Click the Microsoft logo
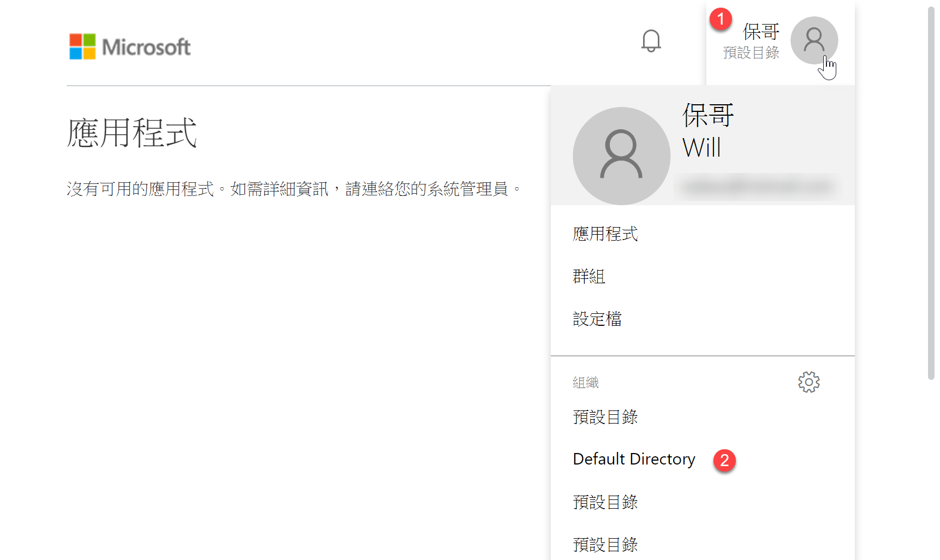940x560 pixels. click(130, 47)
